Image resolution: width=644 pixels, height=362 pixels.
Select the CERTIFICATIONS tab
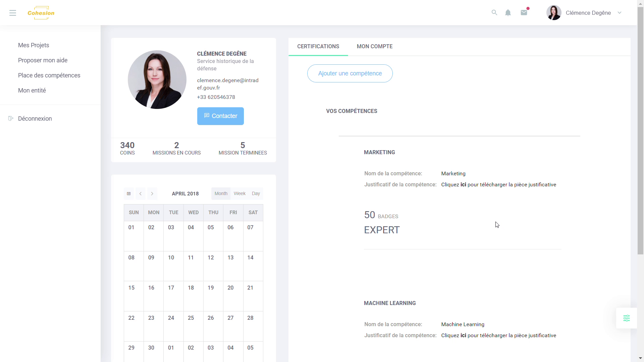pos(318,47)
